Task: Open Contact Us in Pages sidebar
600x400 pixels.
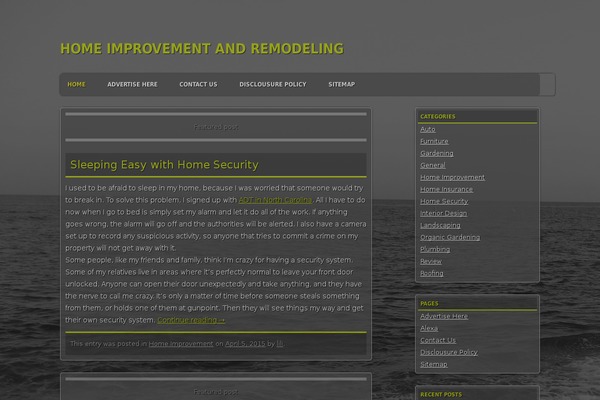Action: (438, 340)
